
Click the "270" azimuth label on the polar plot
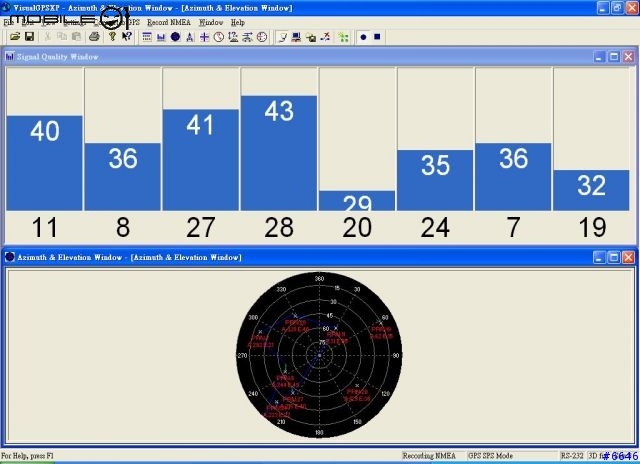242,355
